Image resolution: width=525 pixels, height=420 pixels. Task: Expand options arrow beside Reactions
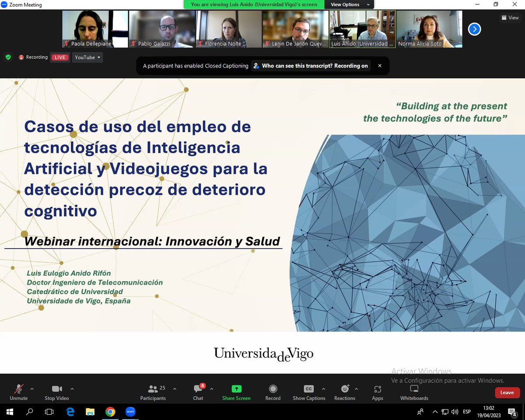pyautogui.click(x=356, y=388)
